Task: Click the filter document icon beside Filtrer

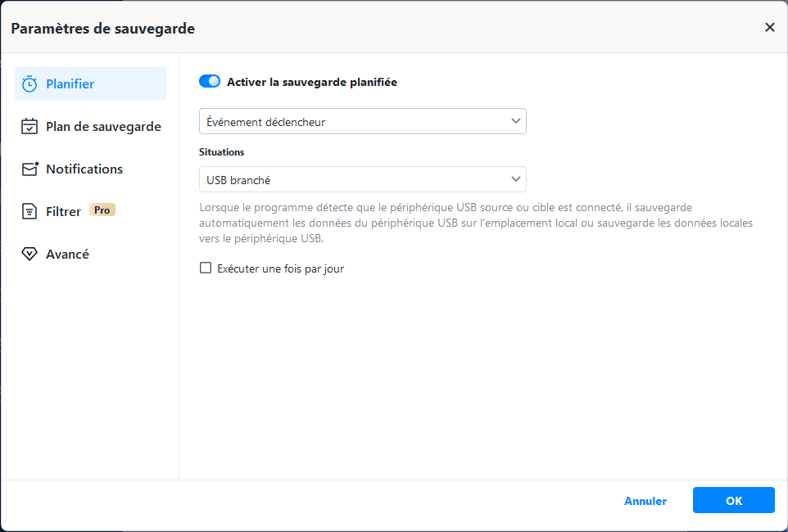Action: [29, 212]
